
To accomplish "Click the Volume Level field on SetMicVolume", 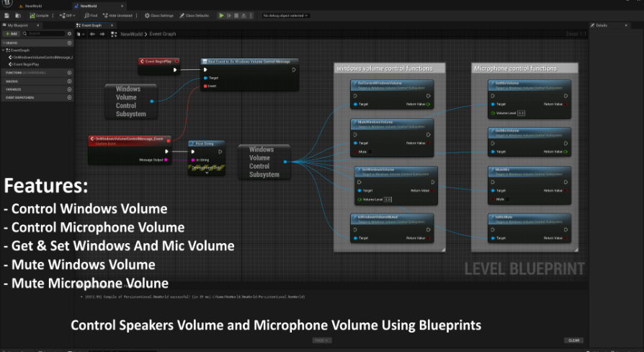I will (x=521, y=113).
